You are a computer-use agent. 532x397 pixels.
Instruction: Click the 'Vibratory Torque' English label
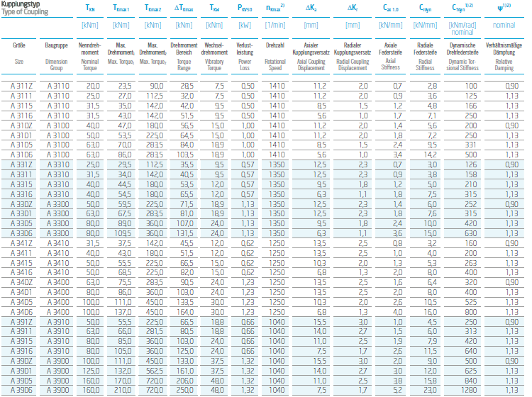(x=214, y=65)
